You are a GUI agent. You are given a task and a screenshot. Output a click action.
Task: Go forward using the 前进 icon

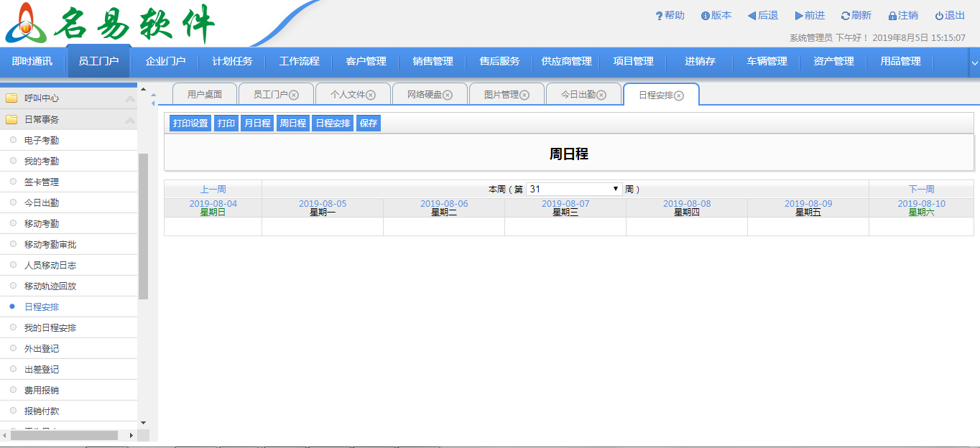click(798, 14)
